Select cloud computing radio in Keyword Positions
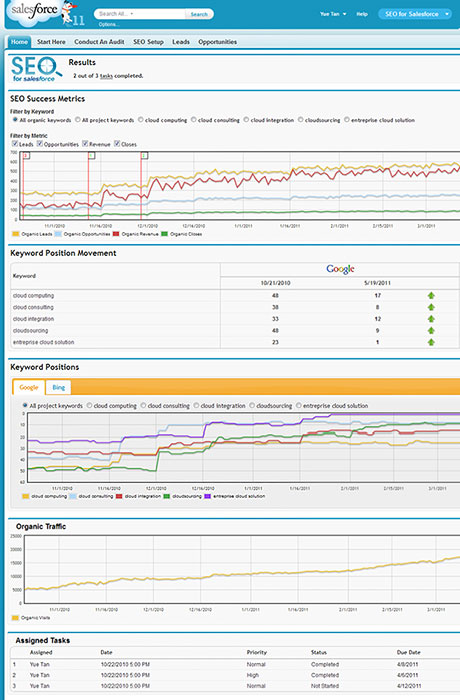This screenshot has height=700, width=460. click(89, 405)
